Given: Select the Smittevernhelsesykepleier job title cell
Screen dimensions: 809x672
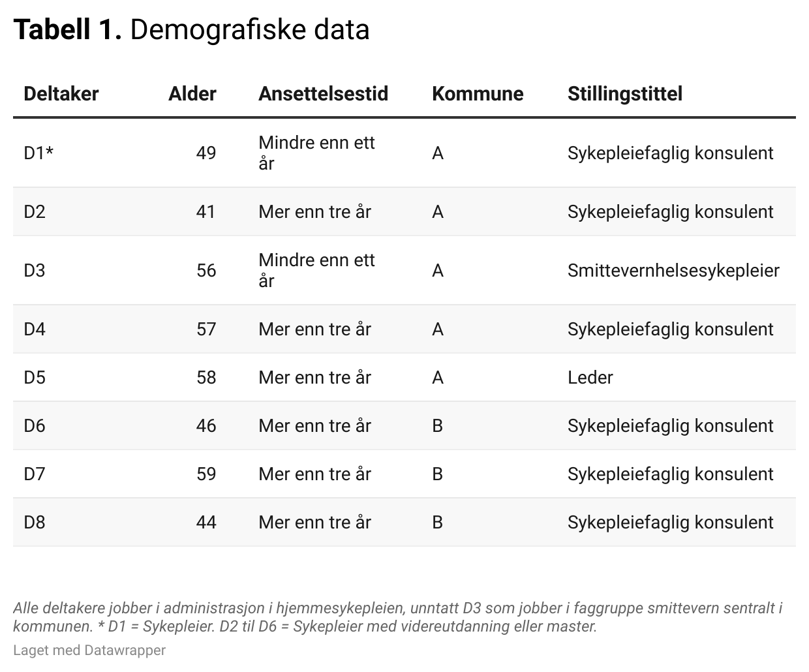Looking at the screenshot, I should (673, 271).
